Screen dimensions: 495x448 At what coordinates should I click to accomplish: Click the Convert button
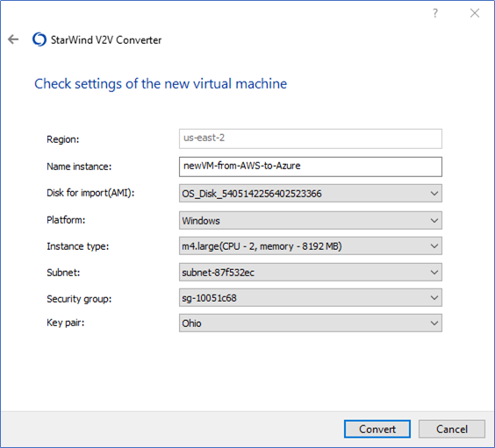(x=377, y=429)
